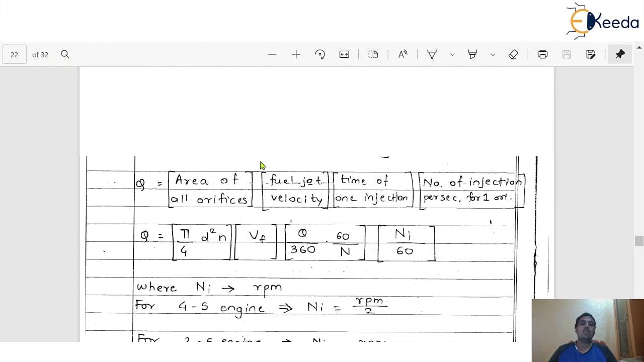Click the 'fuel jet velocity' text
The width and height of the screenshot is (644, 362).
296,190
